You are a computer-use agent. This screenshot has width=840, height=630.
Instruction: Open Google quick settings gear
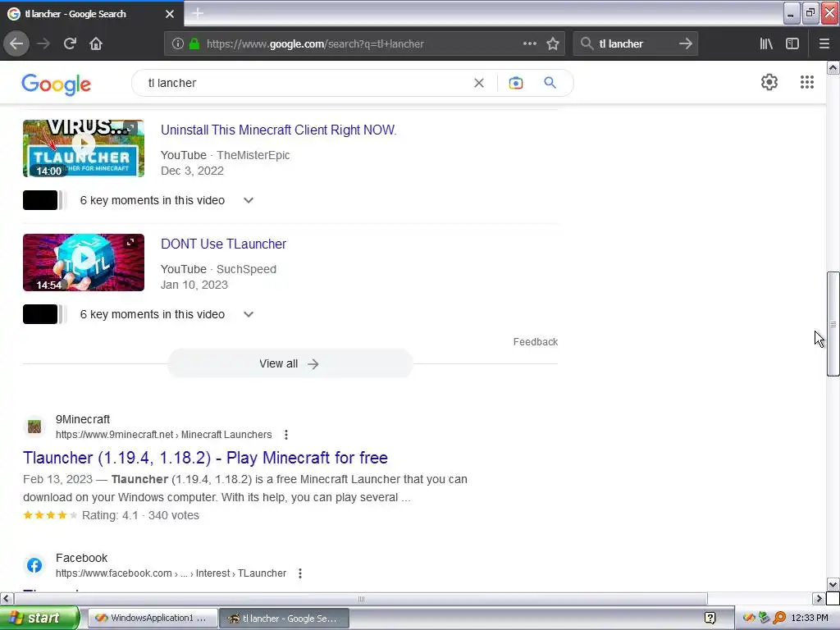(769, 82)
